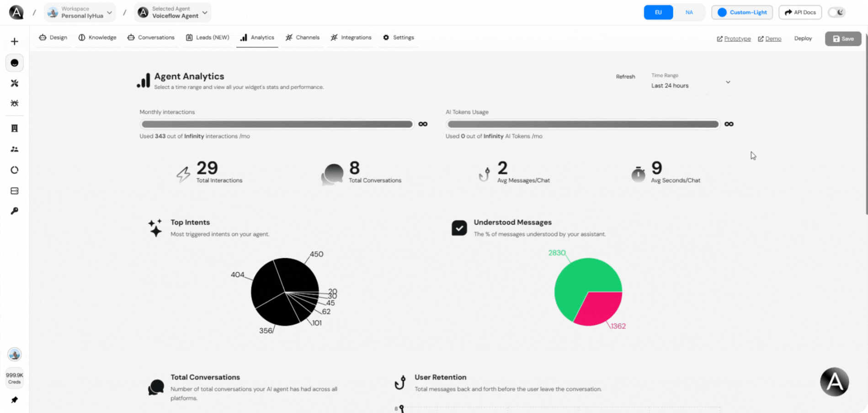This screenshot has height=413, width=868.
Task: Click the 999.9K Creds counter
Action: click(15, 378)
